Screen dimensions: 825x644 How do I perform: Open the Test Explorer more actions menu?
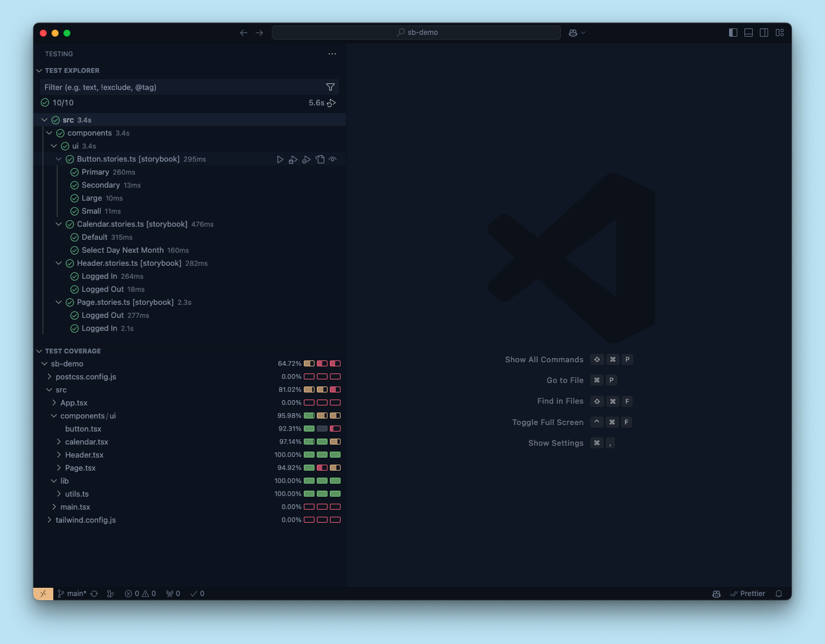(332, 54)
